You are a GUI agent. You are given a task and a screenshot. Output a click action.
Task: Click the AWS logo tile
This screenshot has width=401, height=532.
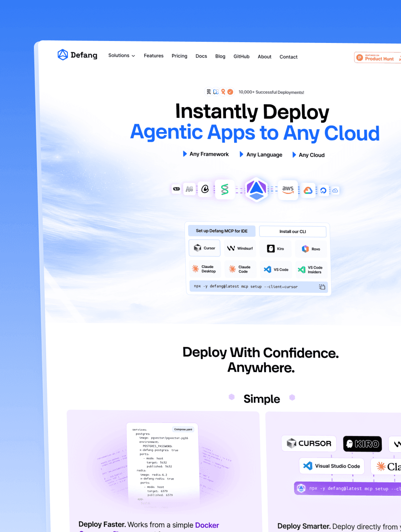(x=288, y=190)
